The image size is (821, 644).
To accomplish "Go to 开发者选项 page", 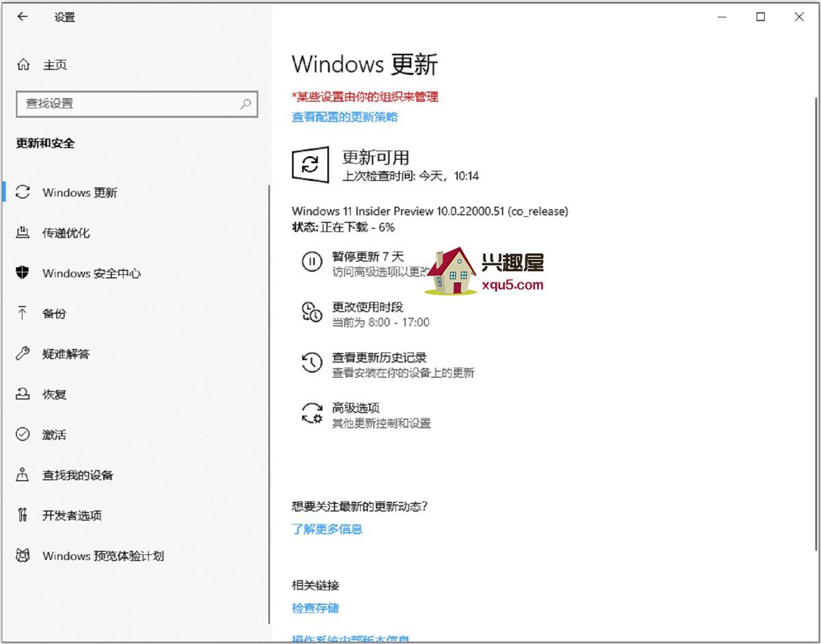I will point(72,515).
